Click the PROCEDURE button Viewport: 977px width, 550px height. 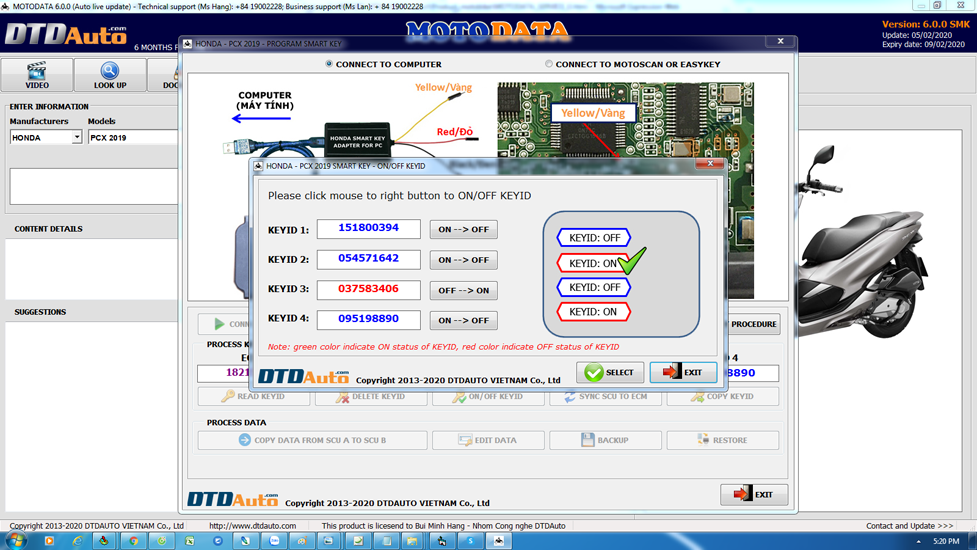(x=753, y=324)
